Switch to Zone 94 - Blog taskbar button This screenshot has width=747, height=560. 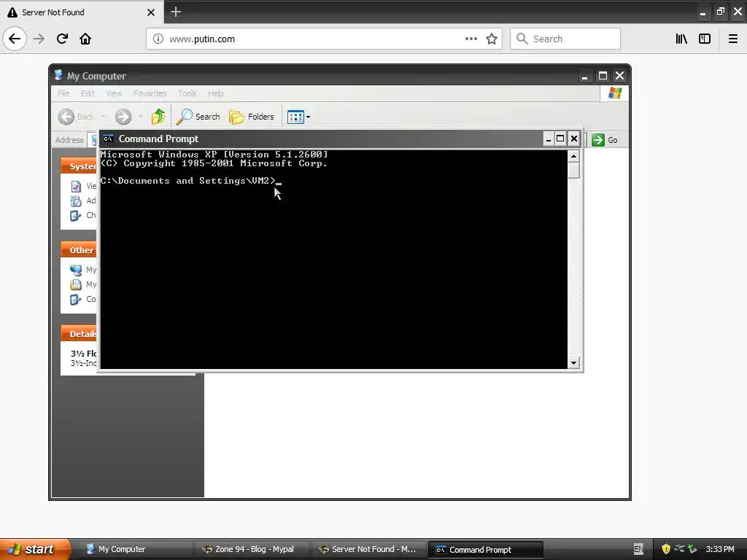(x=252, y=550)
